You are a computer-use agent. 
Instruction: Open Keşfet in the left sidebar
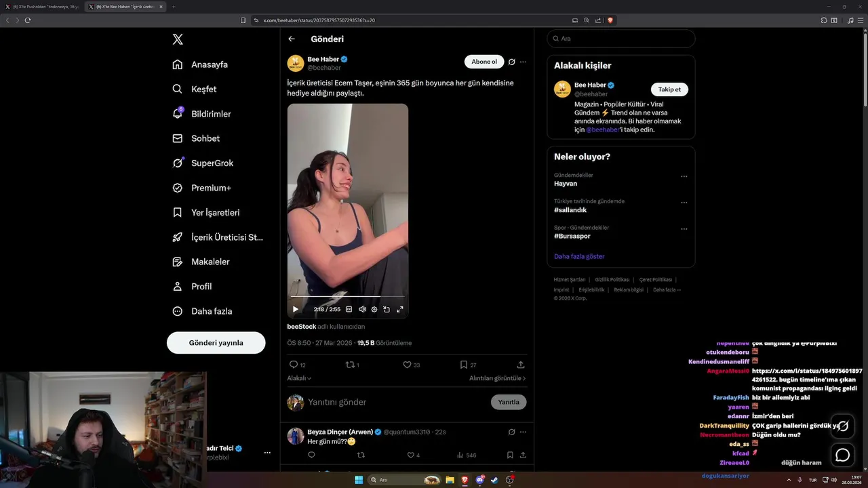click(195, 89)
